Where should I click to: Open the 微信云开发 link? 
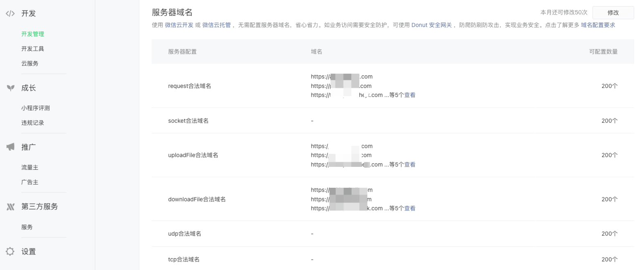[x=179, y=25]
